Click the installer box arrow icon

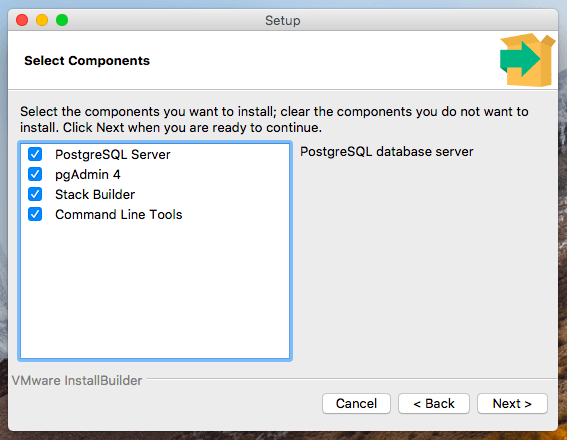point(528,60)
